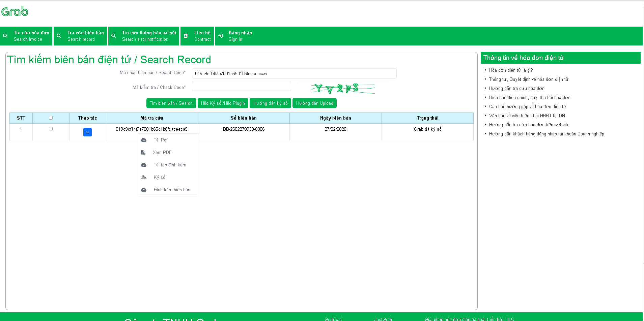
Task: Click the Sign in arrow icon
Action: click(x=221, y=36)
